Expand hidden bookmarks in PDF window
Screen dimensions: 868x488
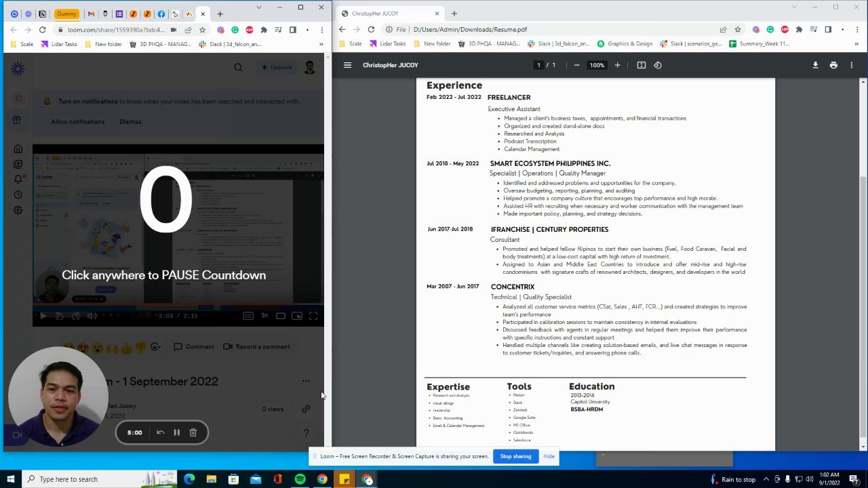tap(857, 43)
